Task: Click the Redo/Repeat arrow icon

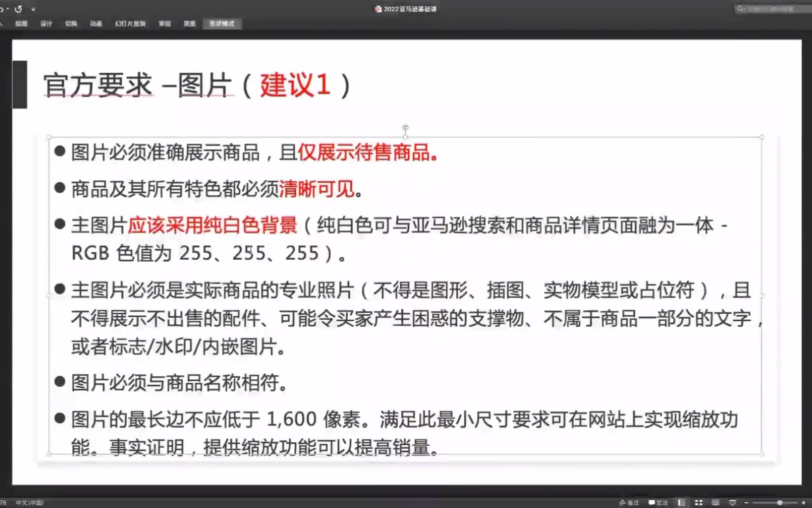Action: click(18, 9)
